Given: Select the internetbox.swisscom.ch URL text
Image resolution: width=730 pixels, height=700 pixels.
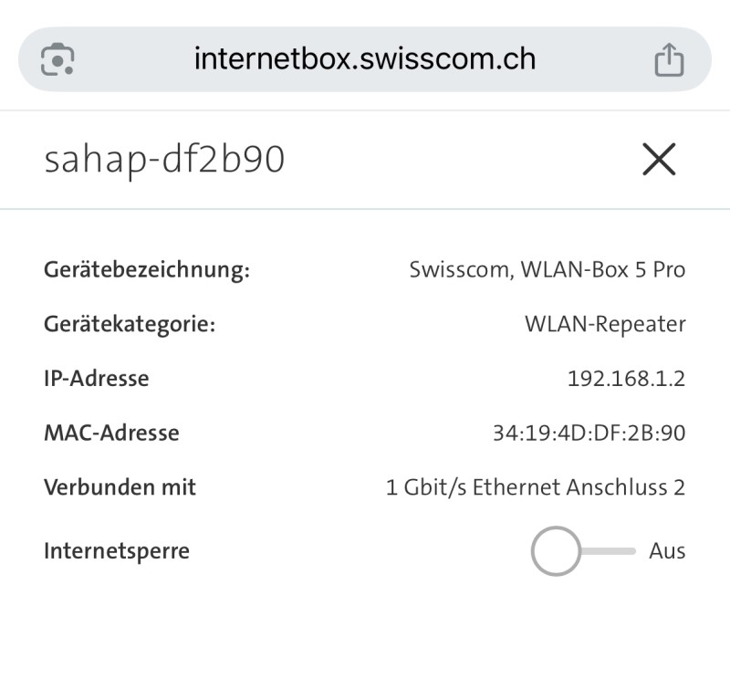Looking at the screenshot, I should [364, 59].
